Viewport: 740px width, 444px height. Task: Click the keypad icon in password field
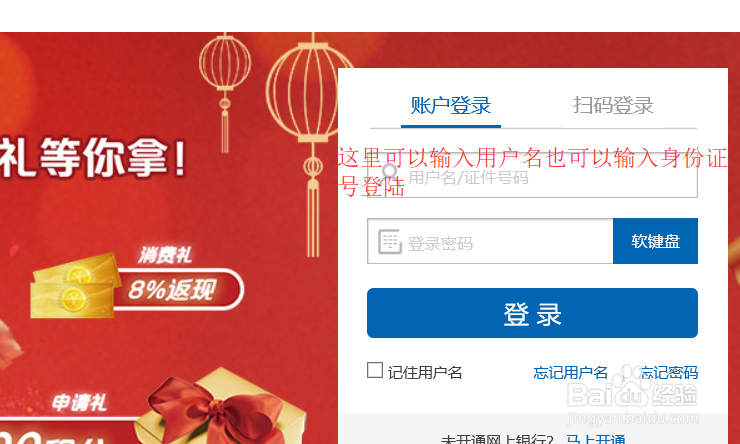390,242
